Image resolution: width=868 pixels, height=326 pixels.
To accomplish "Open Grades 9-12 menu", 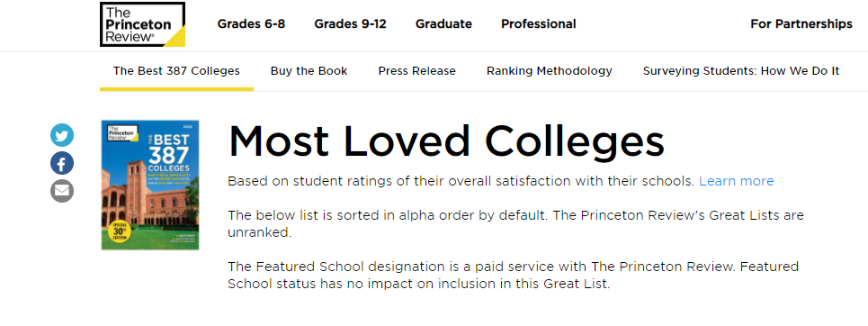I will [x=351, y=23].
